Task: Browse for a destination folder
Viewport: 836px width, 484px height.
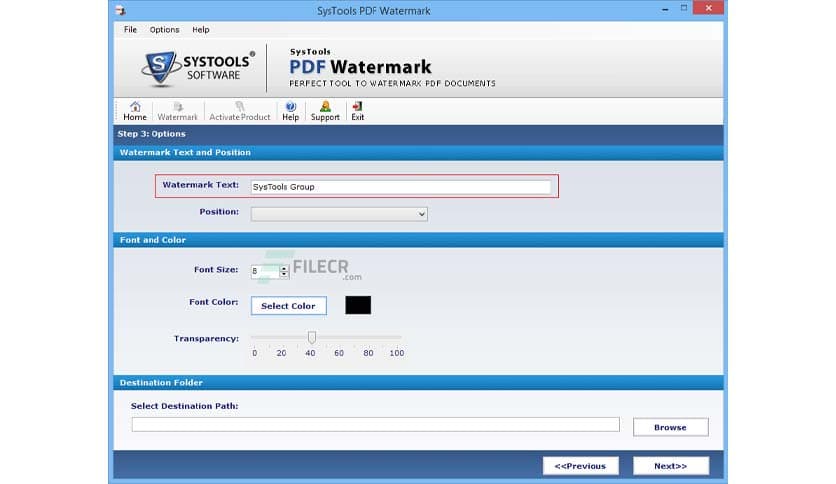Action: tap(670, 427)
